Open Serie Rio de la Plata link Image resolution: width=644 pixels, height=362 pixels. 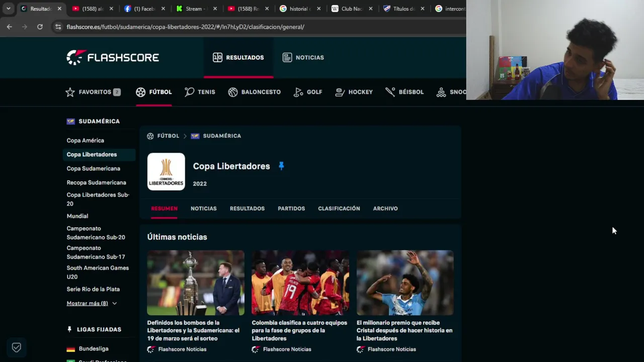93,289
